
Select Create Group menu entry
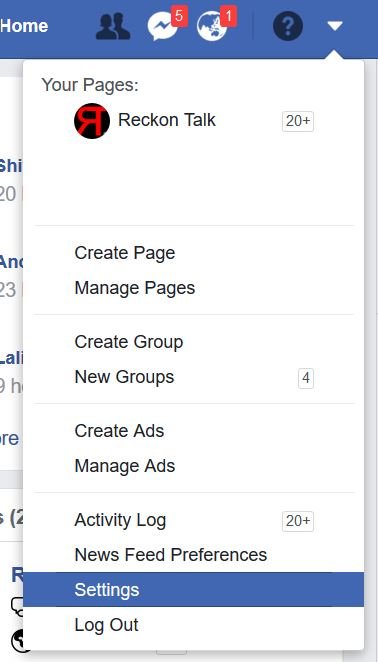pos(129,342)
